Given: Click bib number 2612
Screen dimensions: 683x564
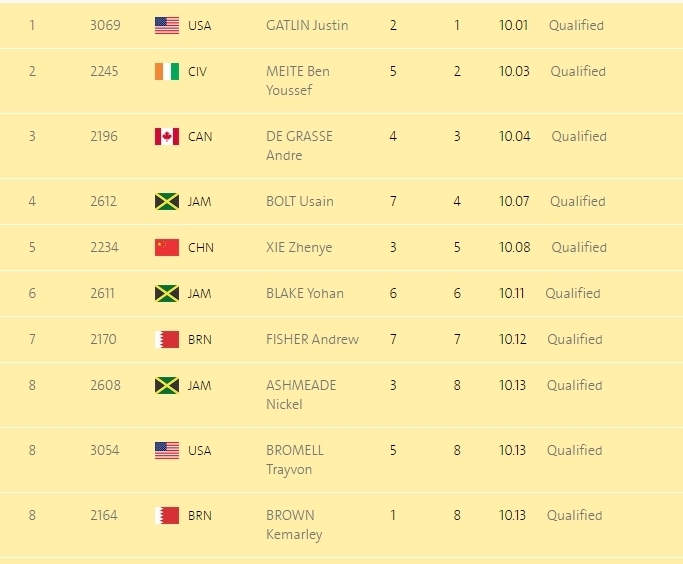Looking at the screenshot, I should coord(104,201).
